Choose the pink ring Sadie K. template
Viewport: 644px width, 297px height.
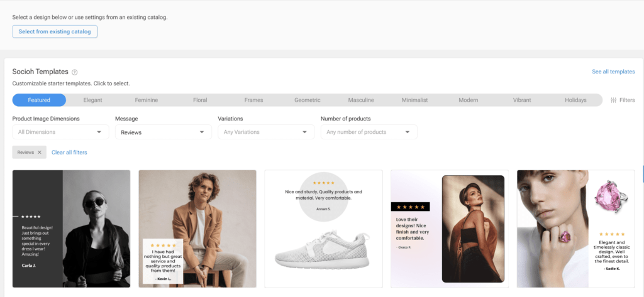tap(575, 229)
